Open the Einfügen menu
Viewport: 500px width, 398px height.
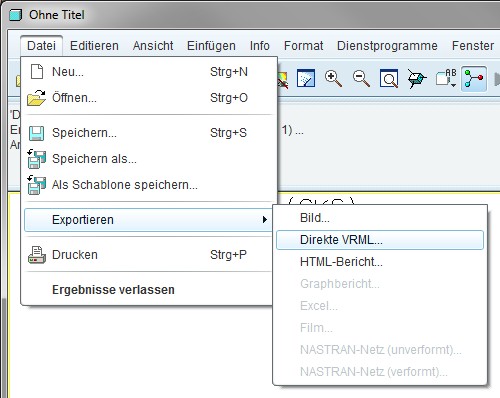[x=211, y=46]
